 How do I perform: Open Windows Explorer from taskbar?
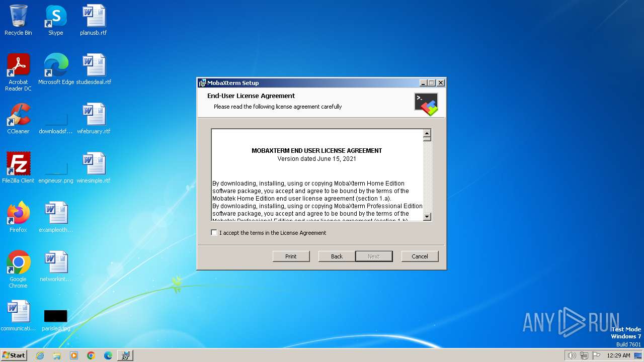click(x=57, y=355)
